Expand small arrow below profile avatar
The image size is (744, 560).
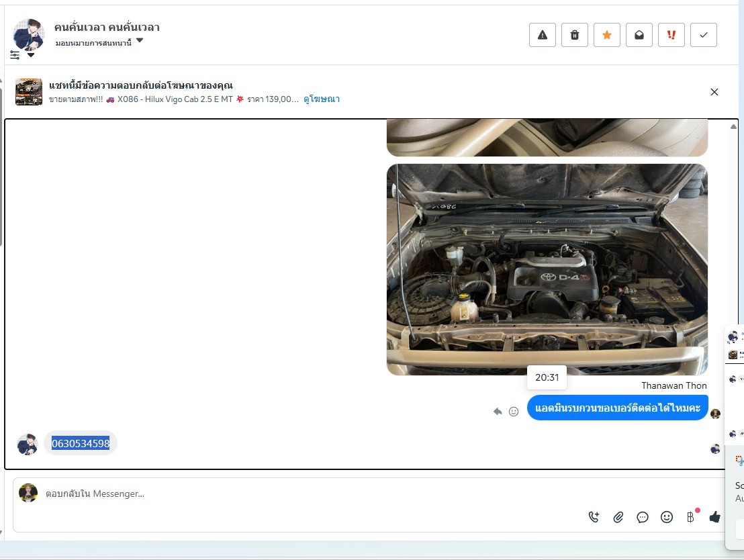31,55
